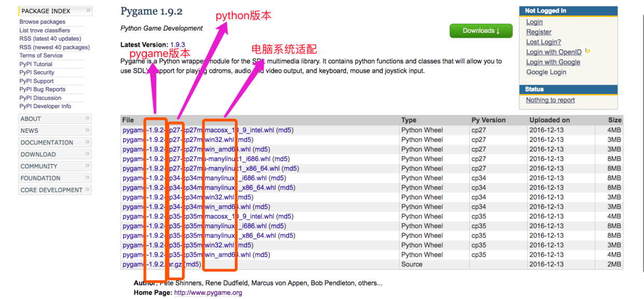Expand the COMMUNITY section chevron
The height and width of the screenshot is (299, 644).
(87, 166)
